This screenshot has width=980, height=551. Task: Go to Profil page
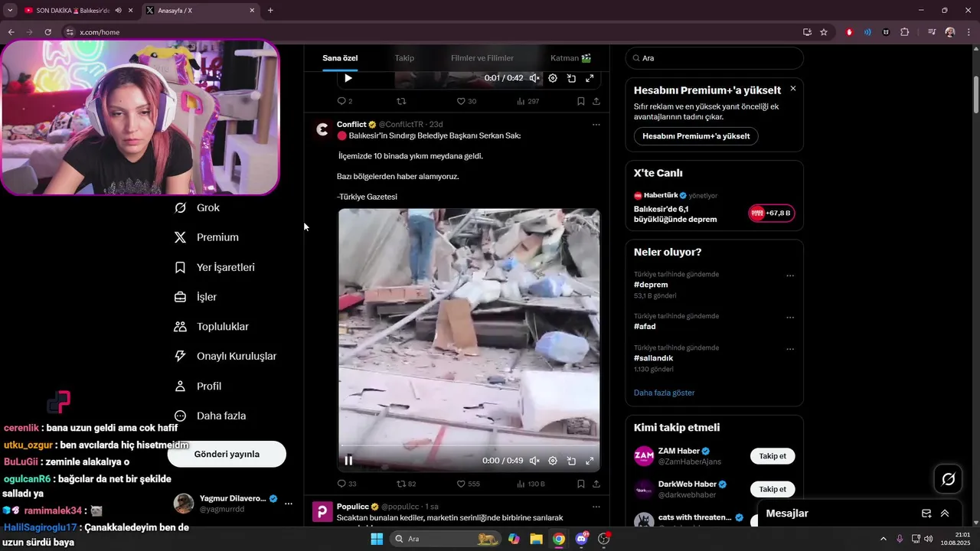pos(198,386)
